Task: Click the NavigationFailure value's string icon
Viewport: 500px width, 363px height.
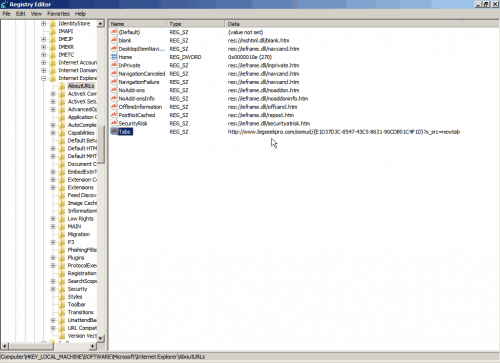Action: (114, 82)
